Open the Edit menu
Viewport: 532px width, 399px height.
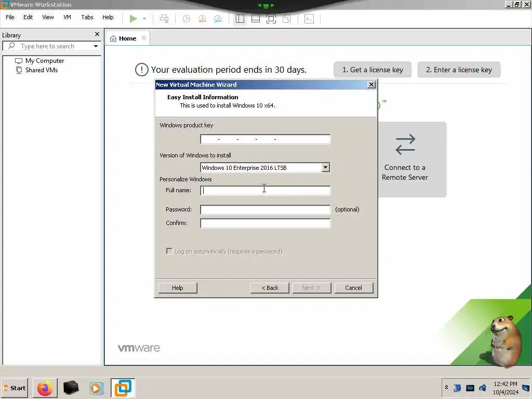pos(28,17)
